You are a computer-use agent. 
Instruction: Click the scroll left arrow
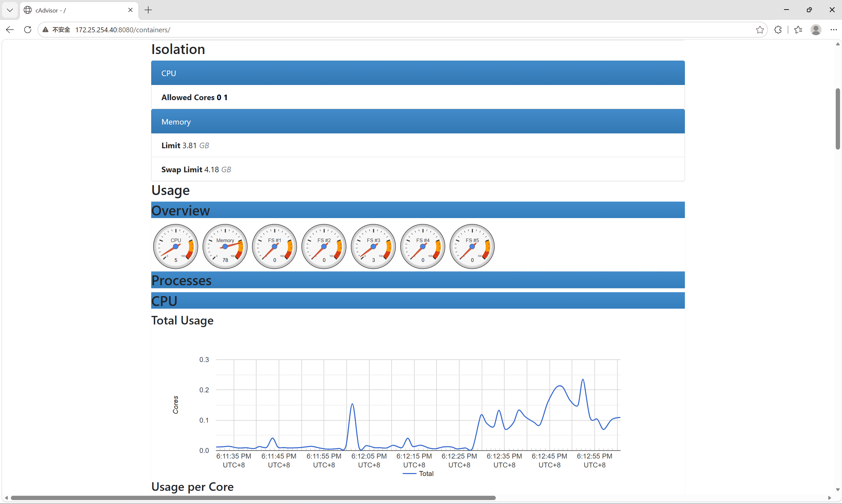[6, 498]
